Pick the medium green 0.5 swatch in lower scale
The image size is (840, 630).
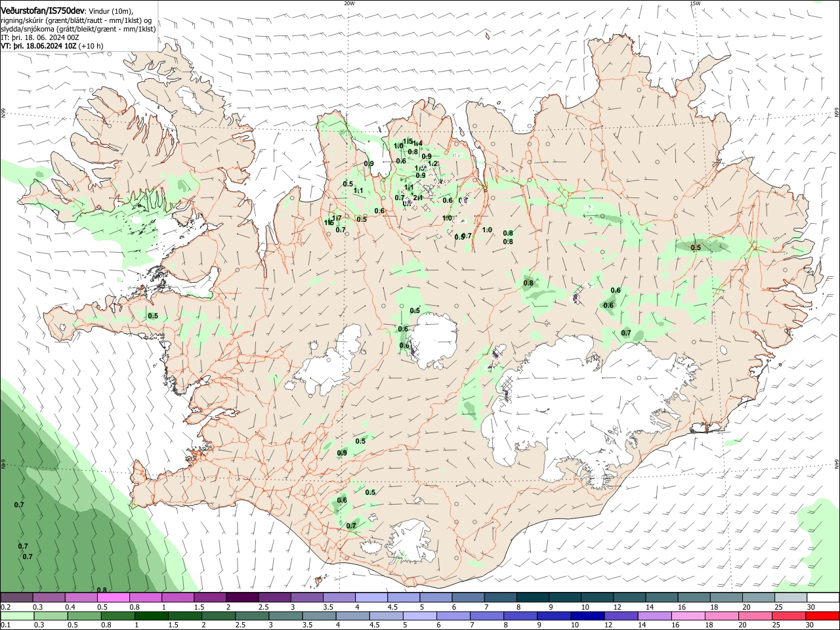pos(84,616)
